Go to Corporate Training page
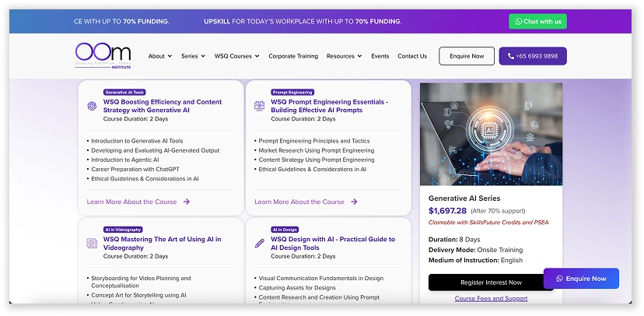The width and height of the screenshot is (644, 316). point(293,56)
